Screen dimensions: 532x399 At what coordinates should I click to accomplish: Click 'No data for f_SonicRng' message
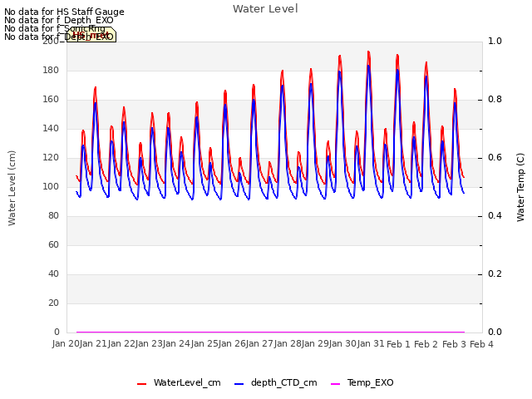click(55, 28)
